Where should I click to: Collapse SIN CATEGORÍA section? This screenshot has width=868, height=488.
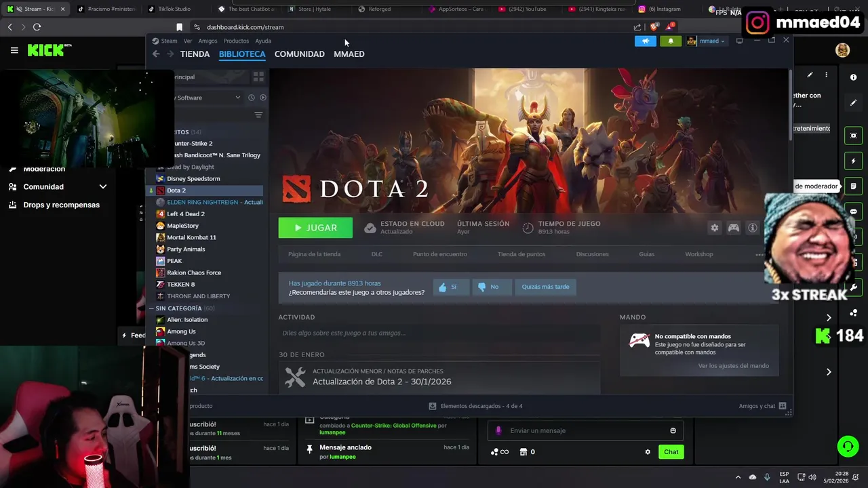click(152, 308)
